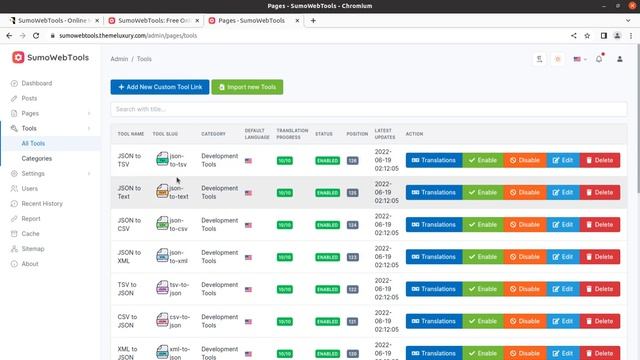Screen dimensions: 640x360
Task: Click Admin breadcrumb link
Action: [x=119, y=59]
